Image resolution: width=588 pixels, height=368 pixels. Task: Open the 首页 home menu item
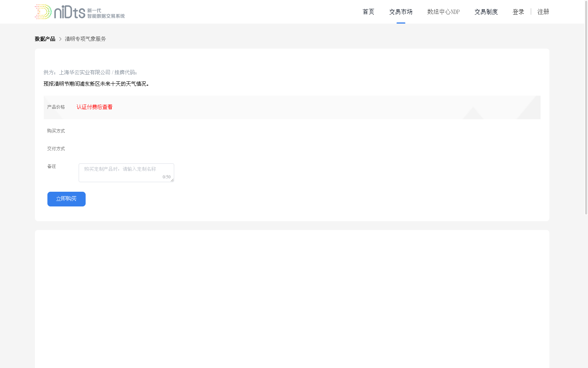click(368, 12)
